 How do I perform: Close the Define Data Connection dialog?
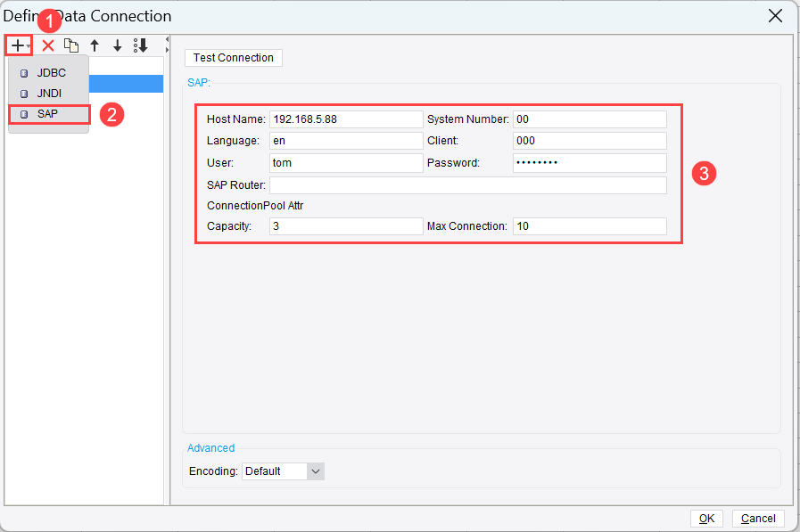[775, 16]
